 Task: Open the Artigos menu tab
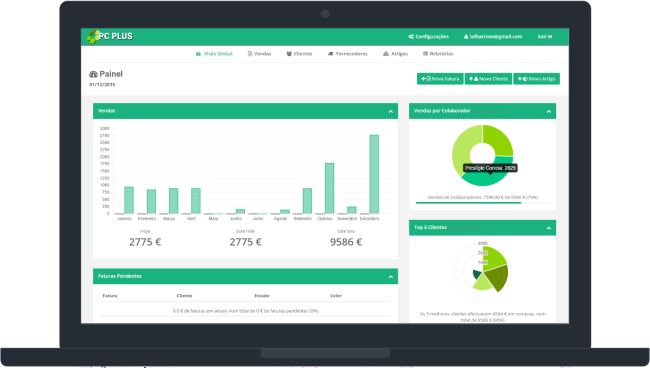click(x=395, y=54)
